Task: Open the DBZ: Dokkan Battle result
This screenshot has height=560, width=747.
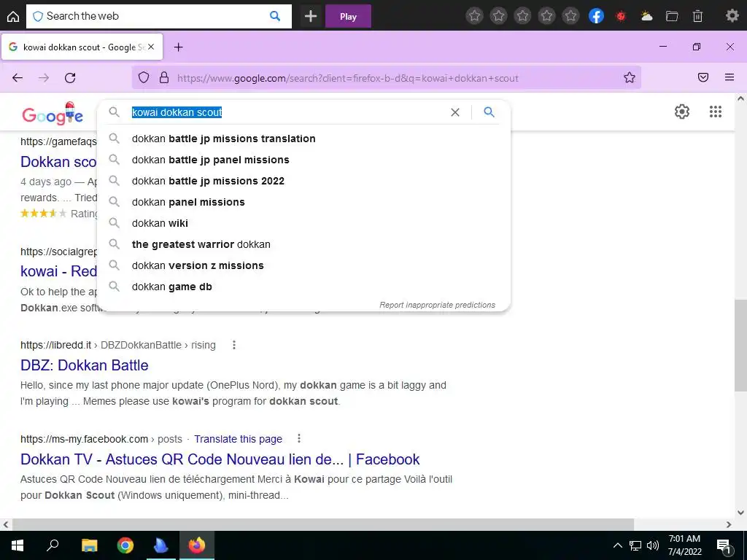Action: [x=85, y=365]
